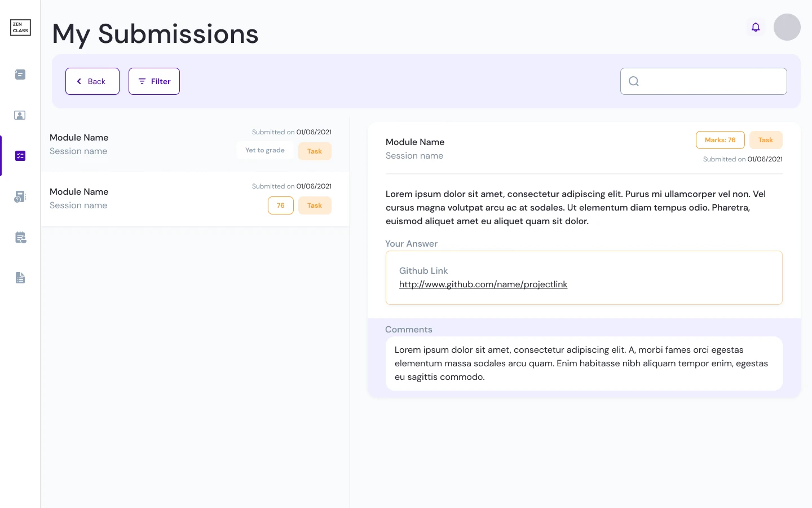Click the task description paragraph

(576, 208)
